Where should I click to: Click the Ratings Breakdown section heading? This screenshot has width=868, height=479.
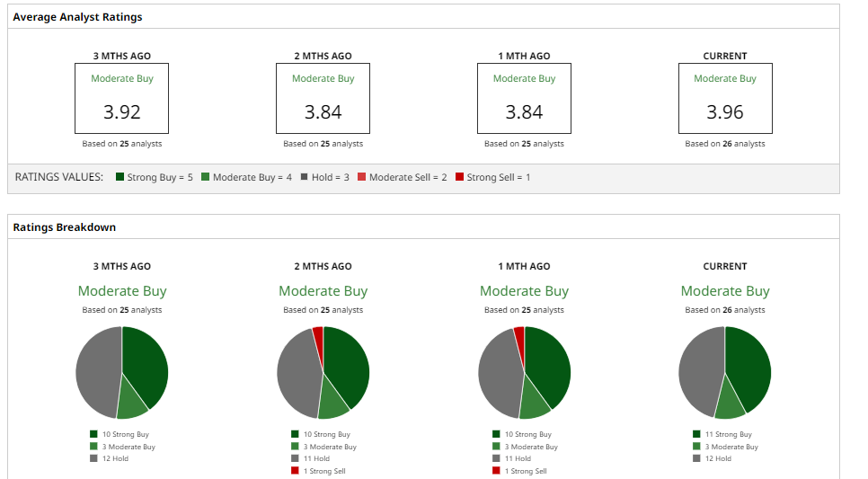65,227
